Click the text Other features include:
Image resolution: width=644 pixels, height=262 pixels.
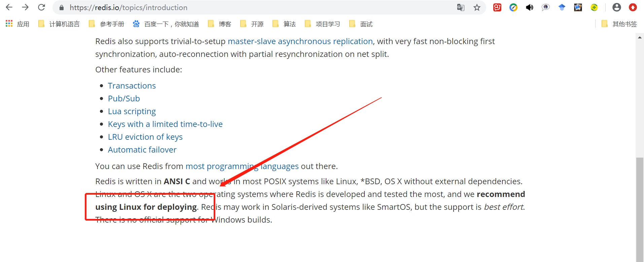click(139, 70)
